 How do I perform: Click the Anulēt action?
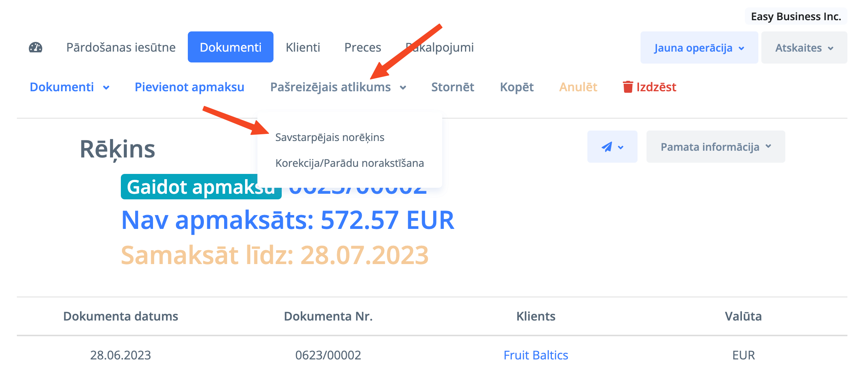tap(578, 87)
